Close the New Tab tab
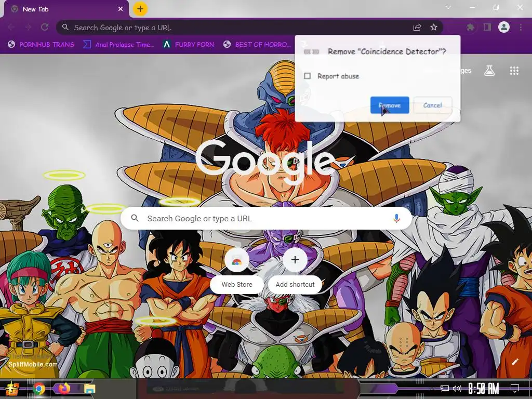 [x=121, y=9]
